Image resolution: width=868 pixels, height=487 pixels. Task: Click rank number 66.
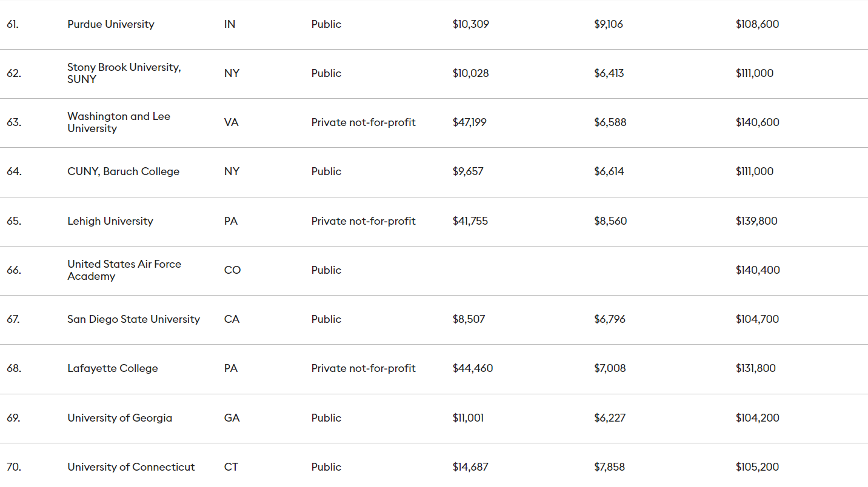(x=14, y=270)
